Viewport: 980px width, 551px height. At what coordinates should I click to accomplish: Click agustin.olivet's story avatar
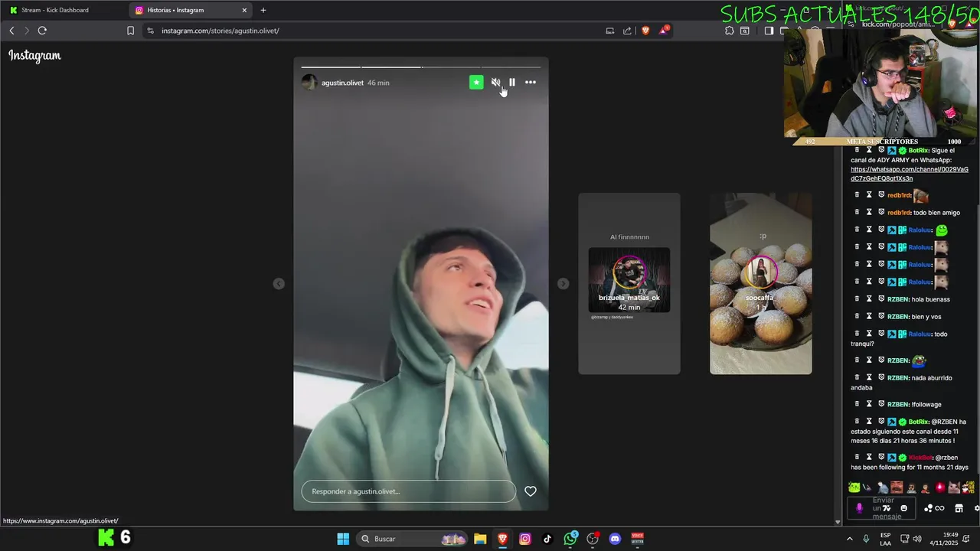coord(309,82)
